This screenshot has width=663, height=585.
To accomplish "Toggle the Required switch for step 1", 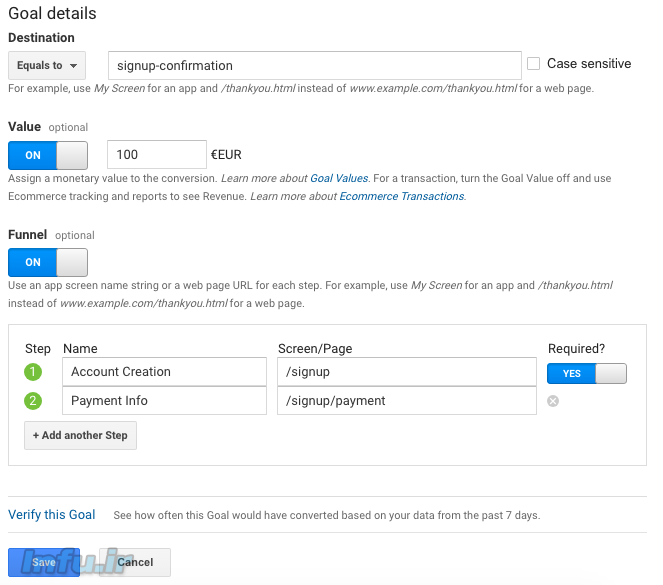I will (x=586, y=373).
